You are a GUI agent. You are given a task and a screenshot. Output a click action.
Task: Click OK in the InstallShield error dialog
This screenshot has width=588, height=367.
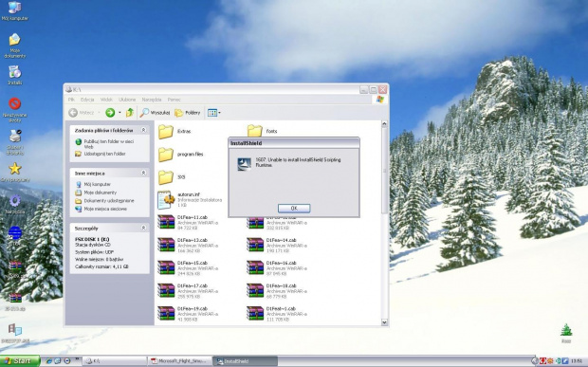[x=294, y=208]
